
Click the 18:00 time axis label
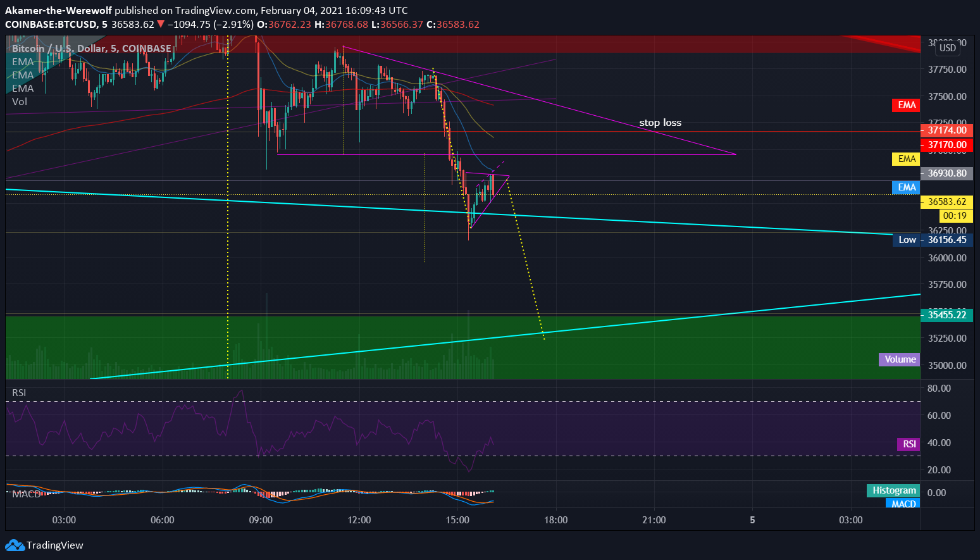point(555,520)
